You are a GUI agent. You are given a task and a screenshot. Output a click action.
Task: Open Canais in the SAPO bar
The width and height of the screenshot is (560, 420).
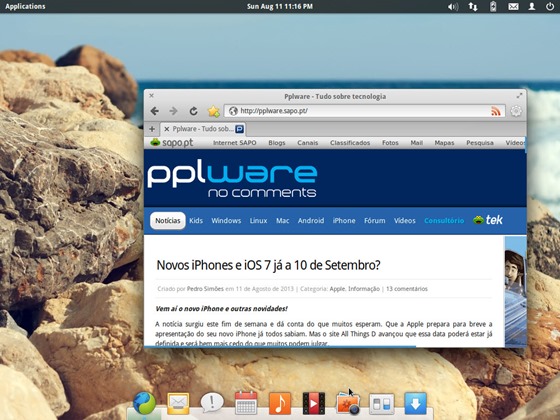pos(308,143)
